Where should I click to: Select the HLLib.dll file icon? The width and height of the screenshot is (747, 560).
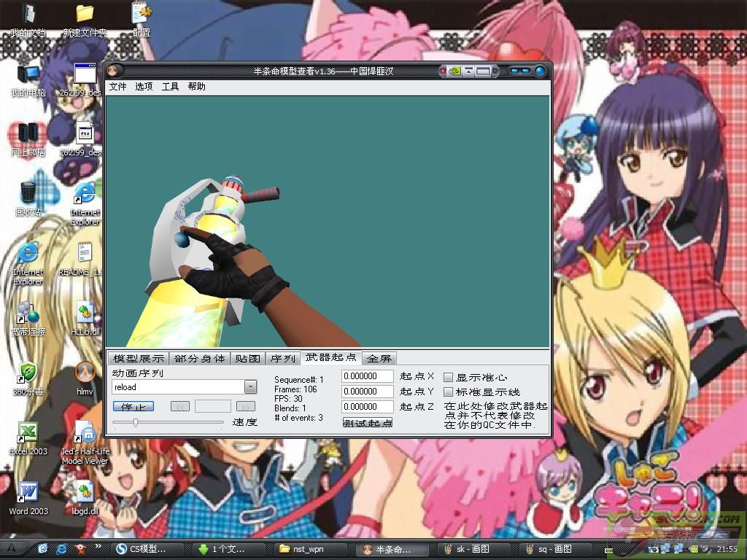point(85,314)
